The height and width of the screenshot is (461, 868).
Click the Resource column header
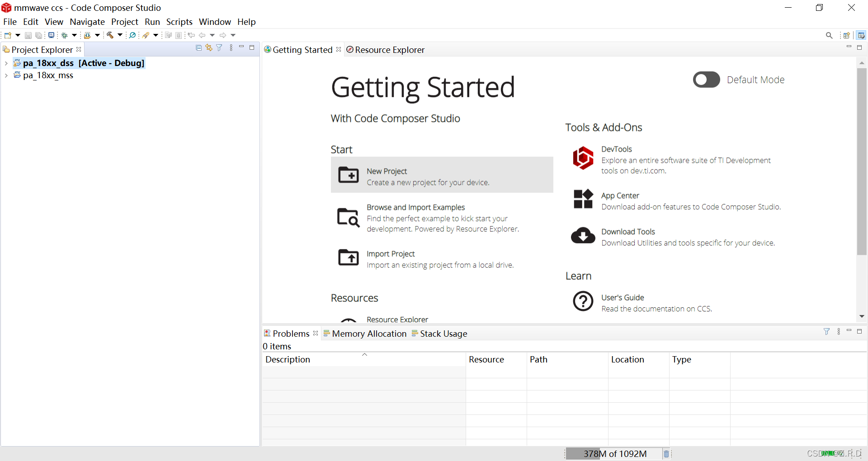coord(496,359)
